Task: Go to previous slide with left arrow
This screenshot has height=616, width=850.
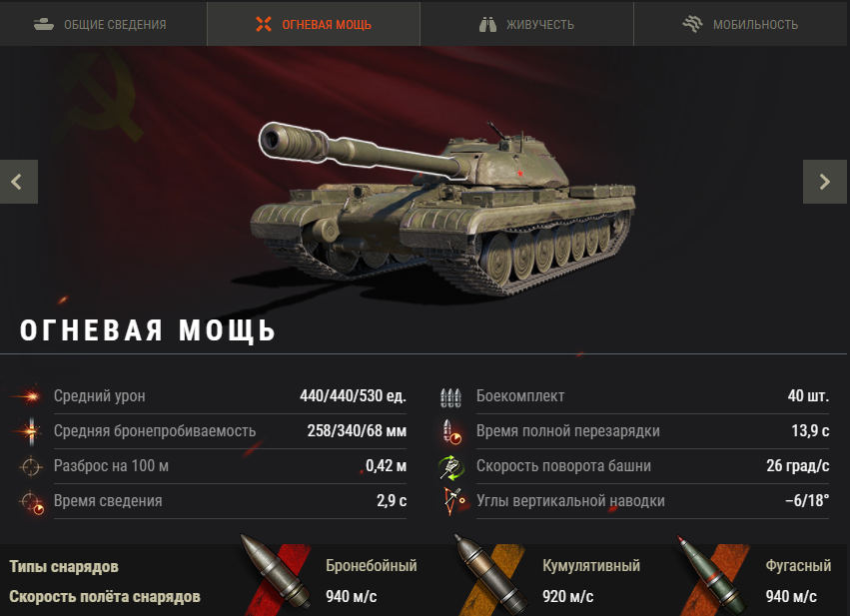Action: point(18,182)
